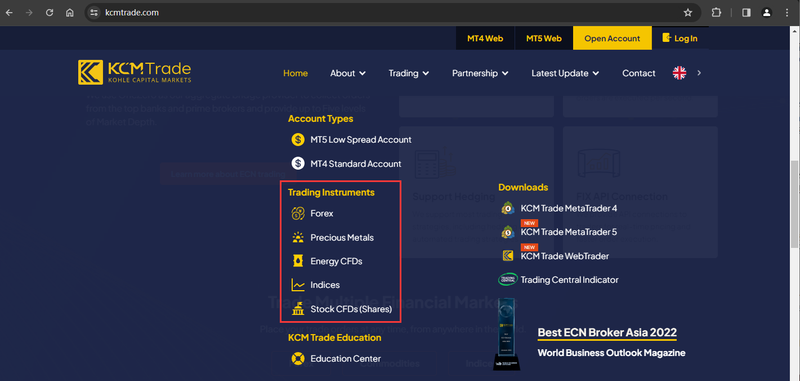The width and height of the screenshot is (800, 381).
Task: Click the browser forward arrow
Action: tap(29, 13)
